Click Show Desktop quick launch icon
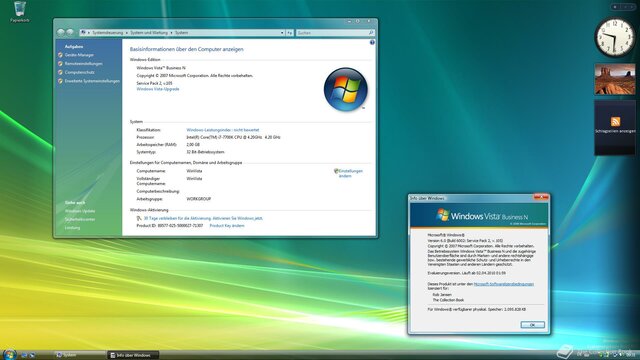The width and height of the screenshot is (640, 360). click(24, 356)
